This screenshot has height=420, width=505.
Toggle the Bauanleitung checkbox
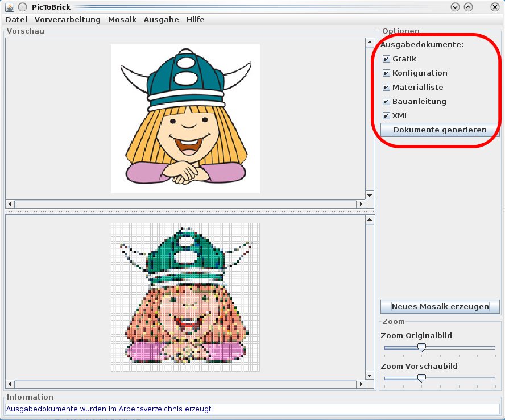(x=386, y=101)
